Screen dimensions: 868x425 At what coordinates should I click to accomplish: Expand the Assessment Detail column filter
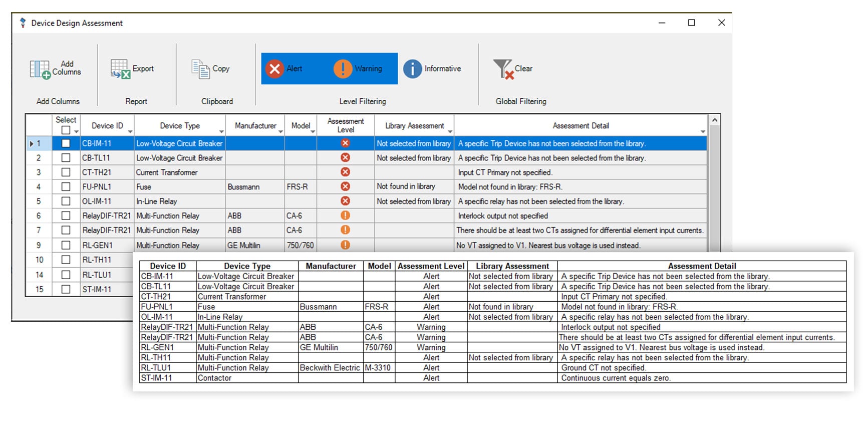pyautogui.click(x=703, y=132)
